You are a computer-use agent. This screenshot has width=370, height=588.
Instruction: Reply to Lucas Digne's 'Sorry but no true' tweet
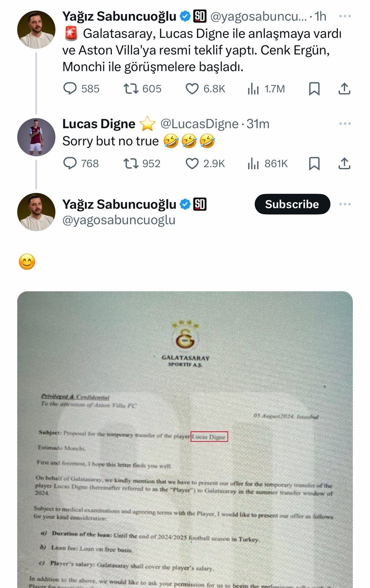tap(70, 163)
